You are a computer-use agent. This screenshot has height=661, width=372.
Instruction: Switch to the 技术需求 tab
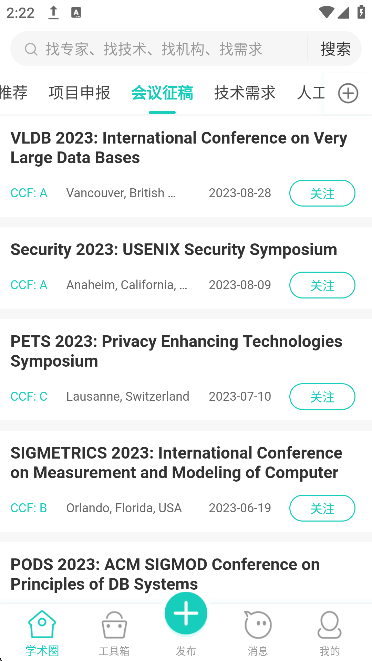click(245, 93)
